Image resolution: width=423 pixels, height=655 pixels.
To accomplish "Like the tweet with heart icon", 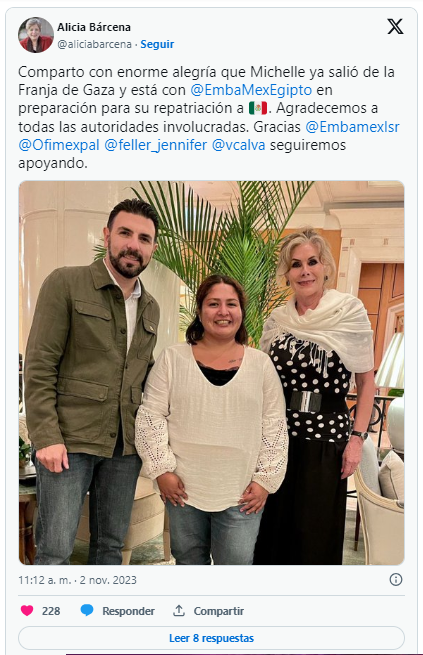I will 27,611.
